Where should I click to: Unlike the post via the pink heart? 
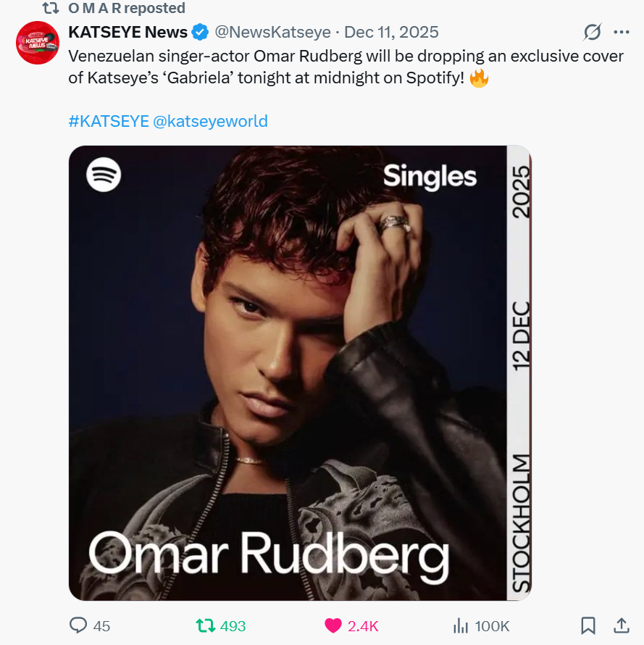[x=333, y=625]
